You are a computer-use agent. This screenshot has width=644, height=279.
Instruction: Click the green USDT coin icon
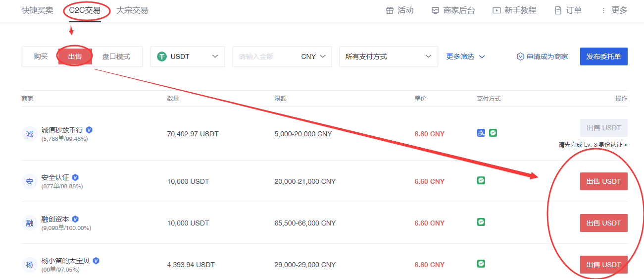coord(162,56)
